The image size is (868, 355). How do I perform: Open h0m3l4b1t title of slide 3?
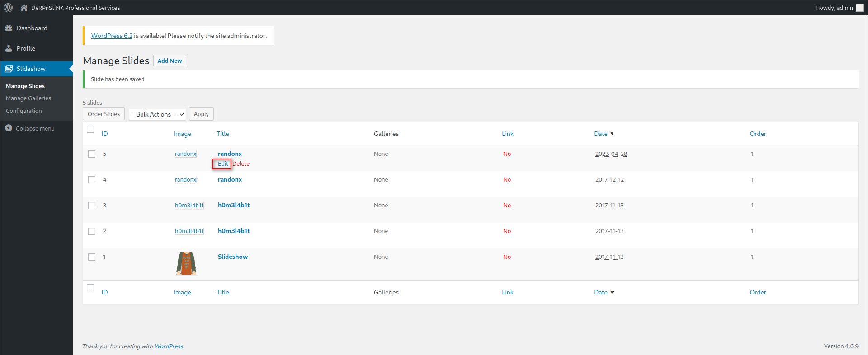click(234, 205)
